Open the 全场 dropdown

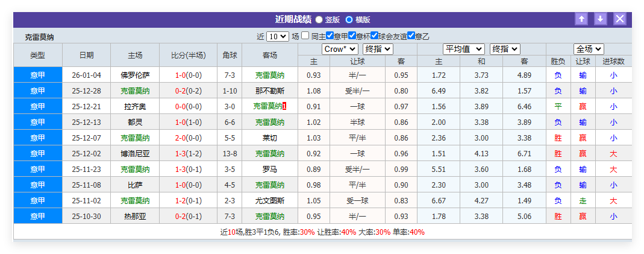tap(589, 49)
